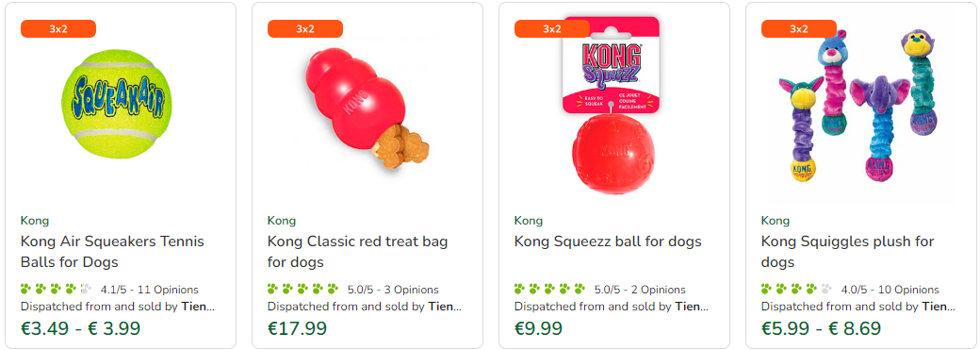Open the Kong Squeezz red ball image
980x350 pixels.
click(612, 105)
